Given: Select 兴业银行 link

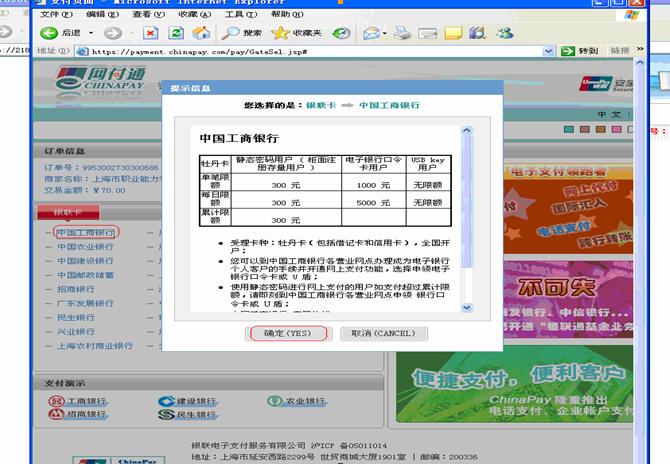Looking at the screenshot, I should [76, 331].
